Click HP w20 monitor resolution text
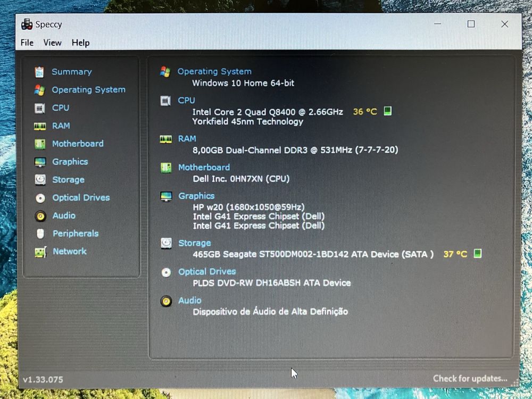The width and height of the screenshot is (532, 399). coord(248,207)
